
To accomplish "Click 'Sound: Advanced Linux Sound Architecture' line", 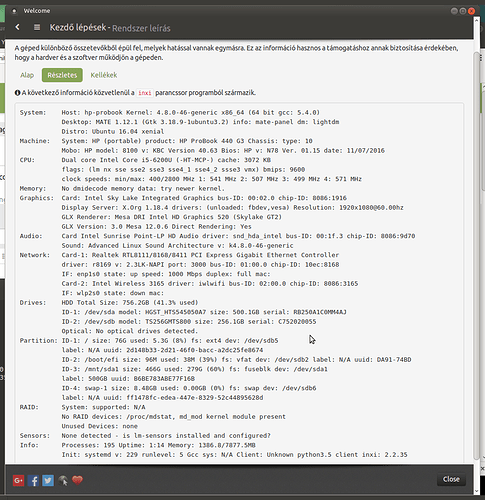I will tap(177, 245).
